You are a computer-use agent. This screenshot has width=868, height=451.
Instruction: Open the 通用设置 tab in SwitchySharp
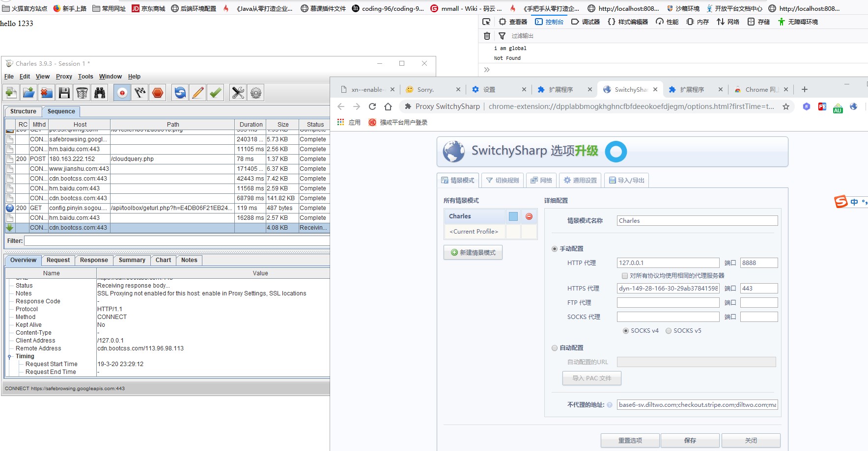coord(580,180)
